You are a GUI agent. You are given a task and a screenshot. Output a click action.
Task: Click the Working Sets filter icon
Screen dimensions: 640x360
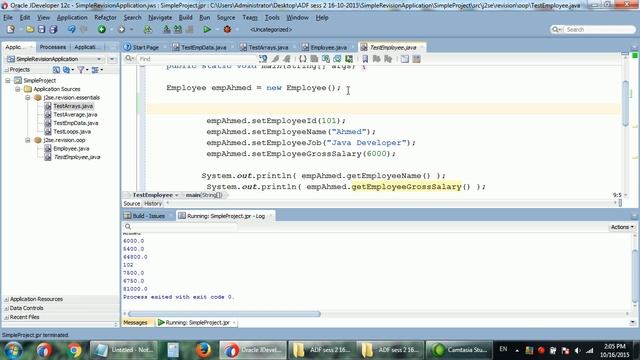click(82, 70)
